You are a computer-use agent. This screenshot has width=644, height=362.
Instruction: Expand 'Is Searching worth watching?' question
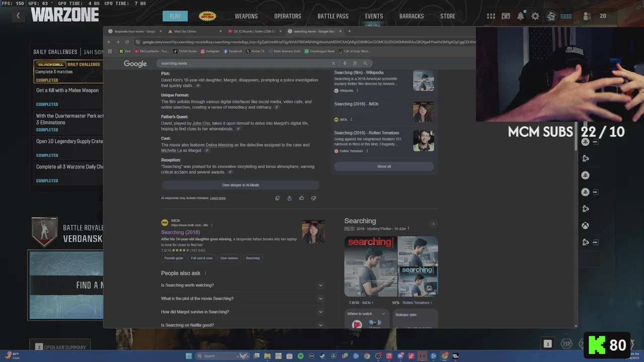click(242, 285)
